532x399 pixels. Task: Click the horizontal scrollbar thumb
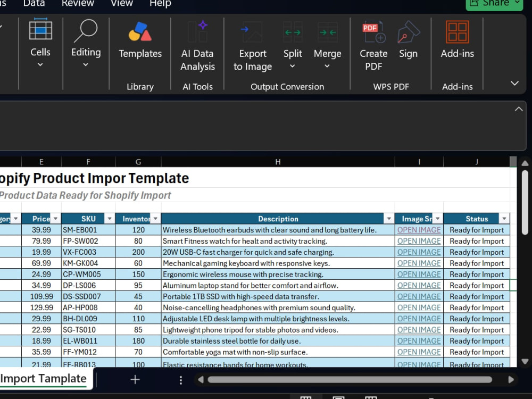[x=350, y=380]
